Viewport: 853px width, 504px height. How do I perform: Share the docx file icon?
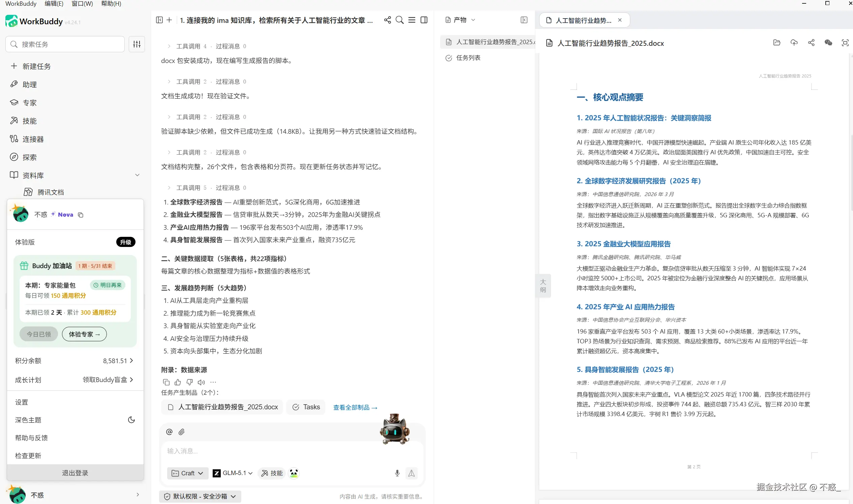pos(811,43)
